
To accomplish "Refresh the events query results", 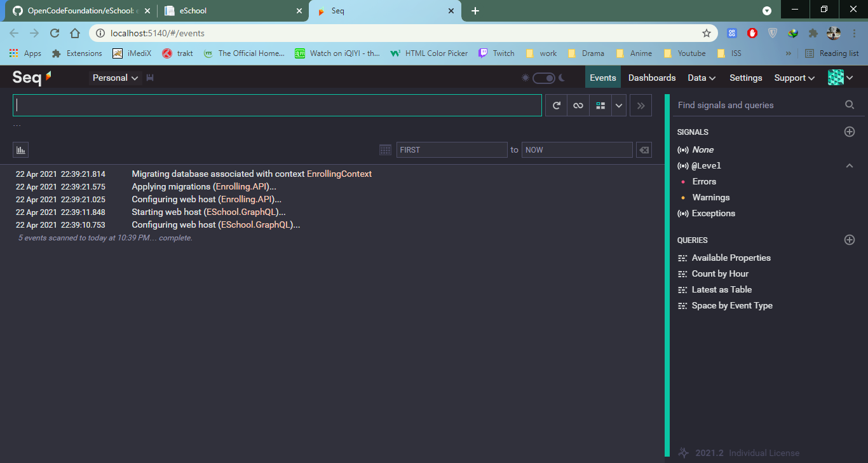I will click(x=555, y=105).
